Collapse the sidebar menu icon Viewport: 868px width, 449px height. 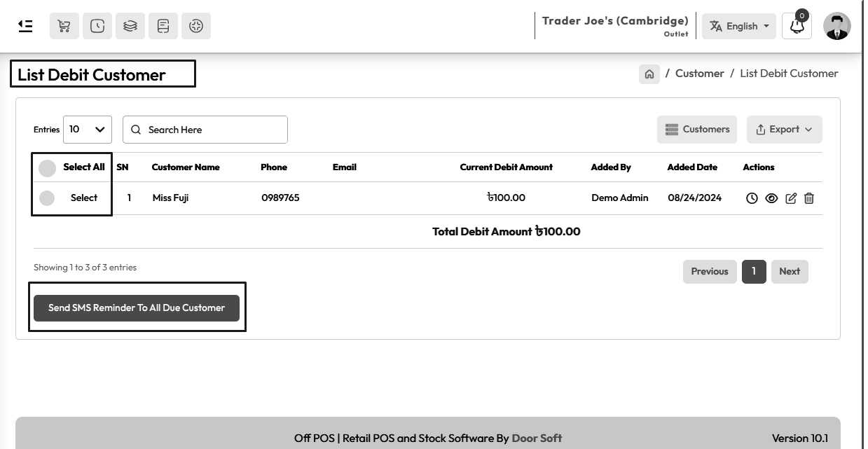25,26
